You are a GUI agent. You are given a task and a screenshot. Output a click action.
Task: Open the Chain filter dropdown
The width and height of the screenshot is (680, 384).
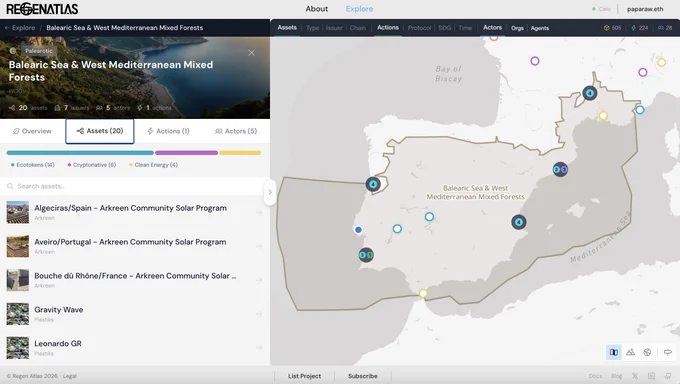[358, 28]
